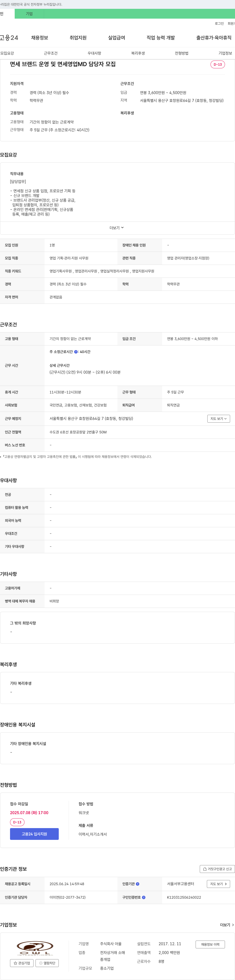235x980 pixels.
Task: Open 채용정보 main menu
Action: tap(40, 38)
